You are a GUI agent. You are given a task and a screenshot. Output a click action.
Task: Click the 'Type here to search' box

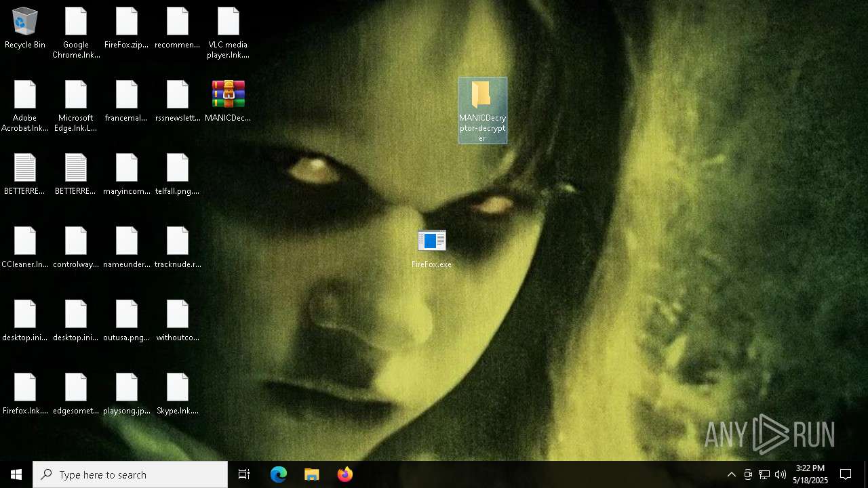click(130, 474)
